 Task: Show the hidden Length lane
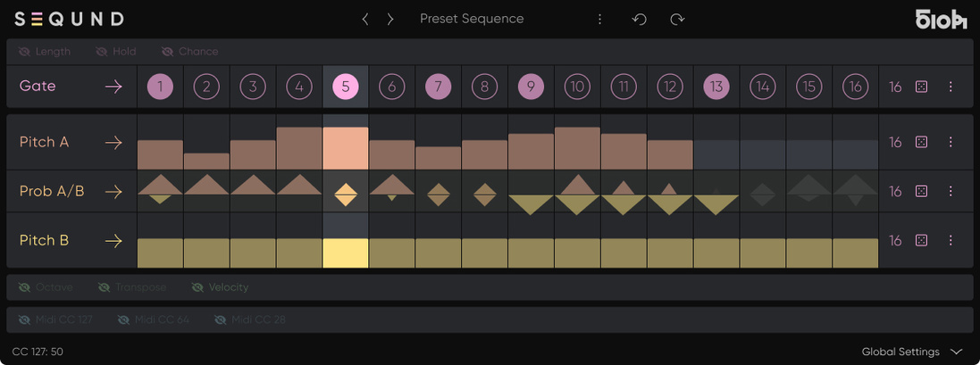45,52
